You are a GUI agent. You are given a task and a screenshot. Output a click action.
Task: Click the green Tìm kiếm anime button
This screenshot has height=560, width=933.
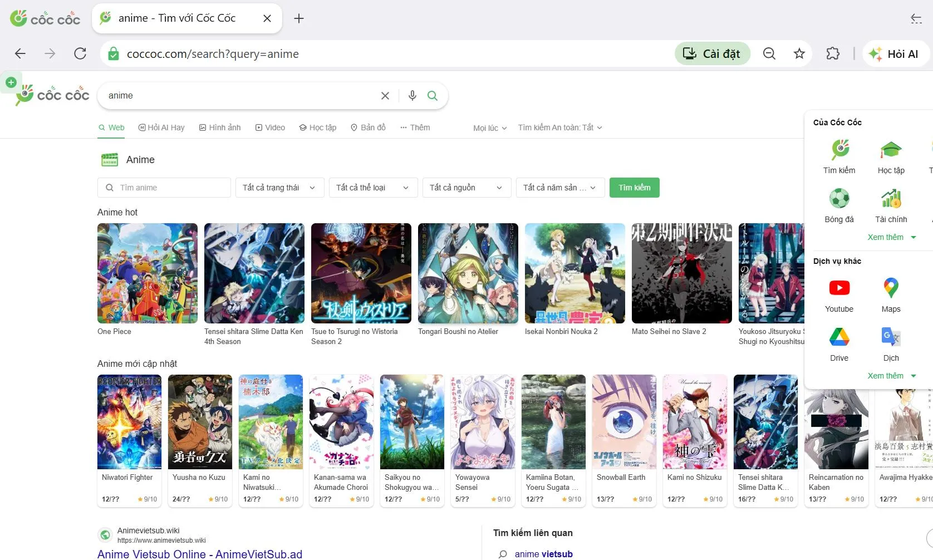click(x=635, y=188)
